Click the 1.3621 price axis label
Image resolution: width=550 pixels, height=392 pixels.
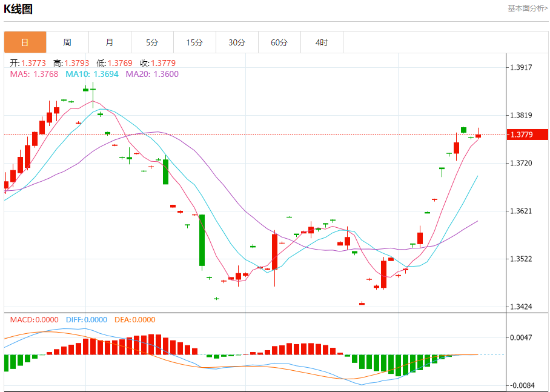coord(522,211)
